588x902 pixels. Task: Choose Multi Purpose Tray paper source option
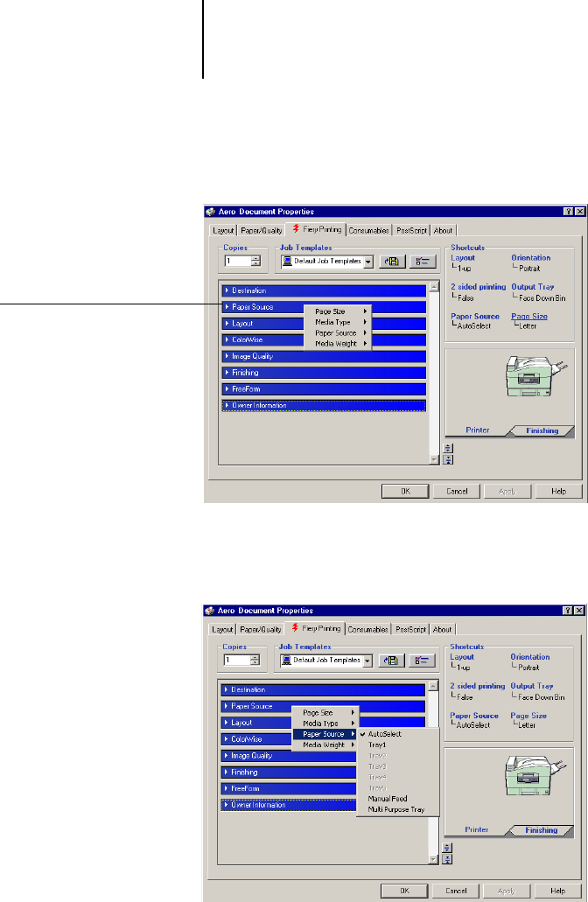point(395,810)
